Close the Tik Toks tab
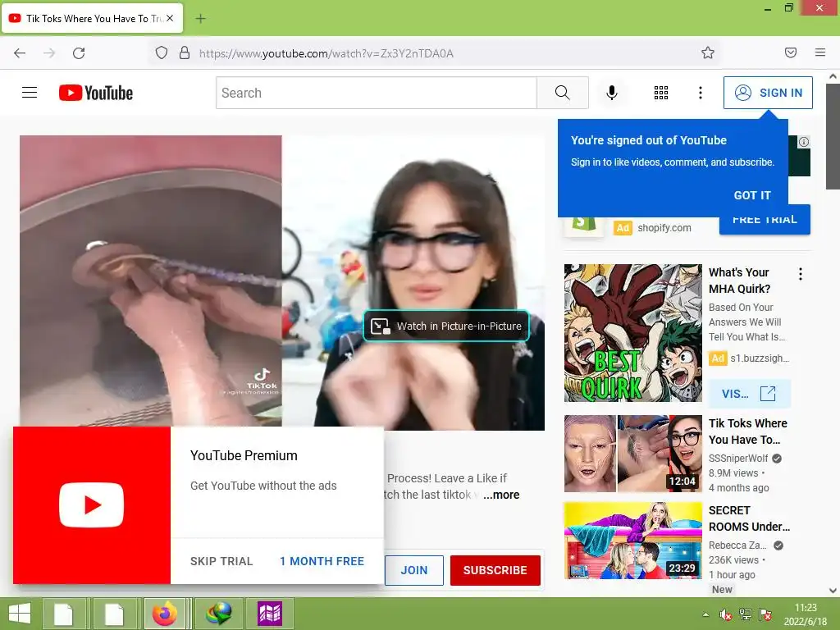Viewport: 840px width, 630px height. point(170,18)
